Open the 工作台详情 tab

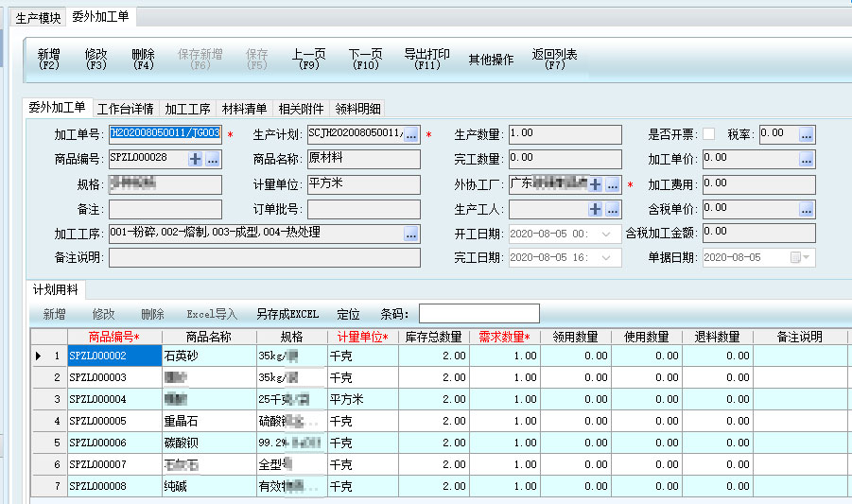pyautogui.click(x=126, y=109)
